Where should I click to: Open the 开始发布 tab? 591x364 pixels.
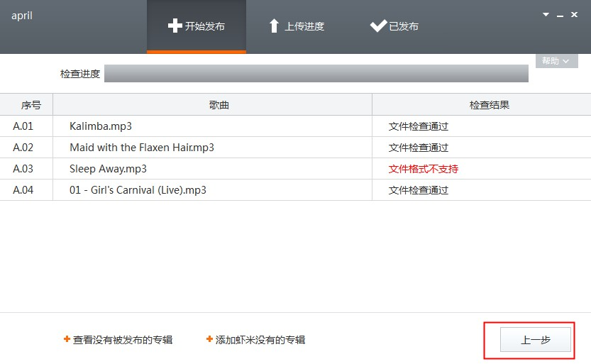tap(197, 26)
